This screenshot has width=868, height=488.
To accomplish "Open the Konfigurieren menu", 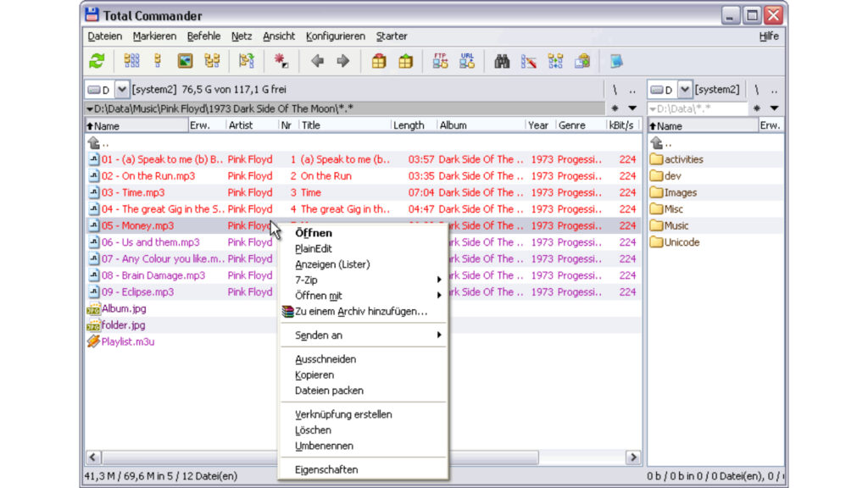I will pyautogui.click(x=336, y=36).
